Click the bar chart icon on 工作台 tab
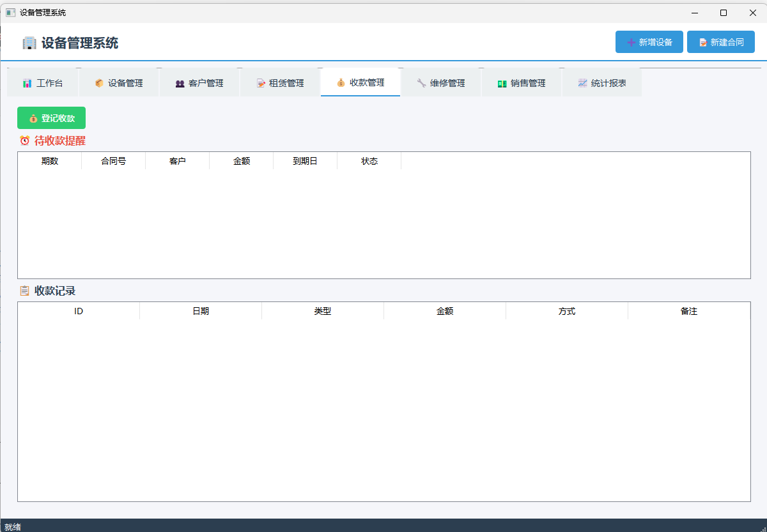Image resolution: width=767 pixels, height=532 pixels. click(27, 83)
